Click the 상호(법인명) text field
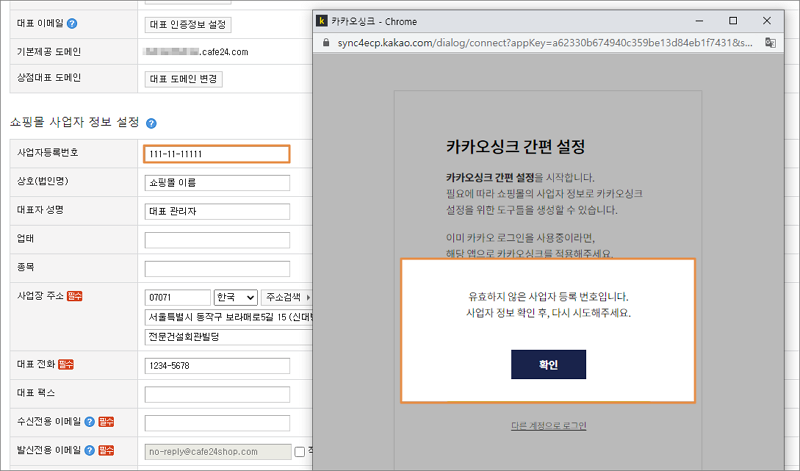The image size is (800, 471). point(217,183)
